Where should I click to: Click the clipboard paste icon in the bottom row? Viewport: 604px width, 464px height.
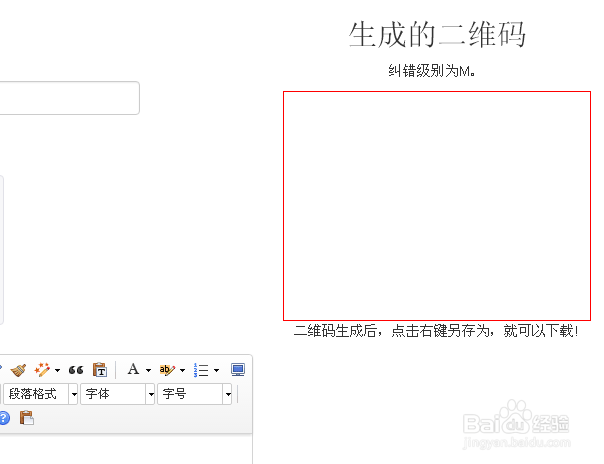tap(27, 418)
